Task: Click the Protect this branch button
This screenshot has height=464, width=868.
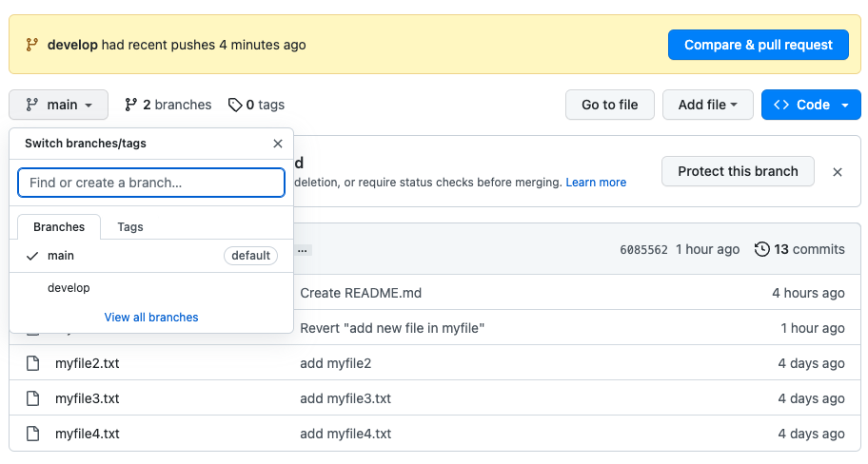Action: [738, 171]
